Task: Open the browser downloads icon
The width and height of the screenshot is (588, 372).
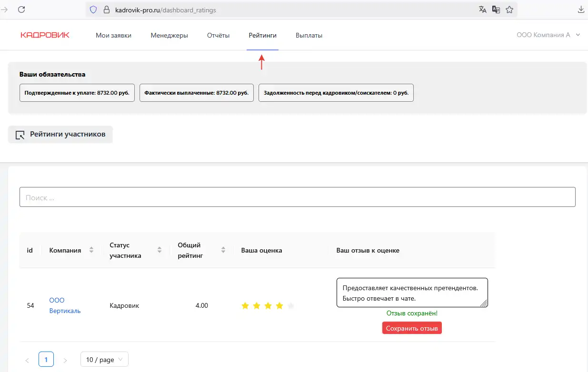Action: click(x=581, y=10)
